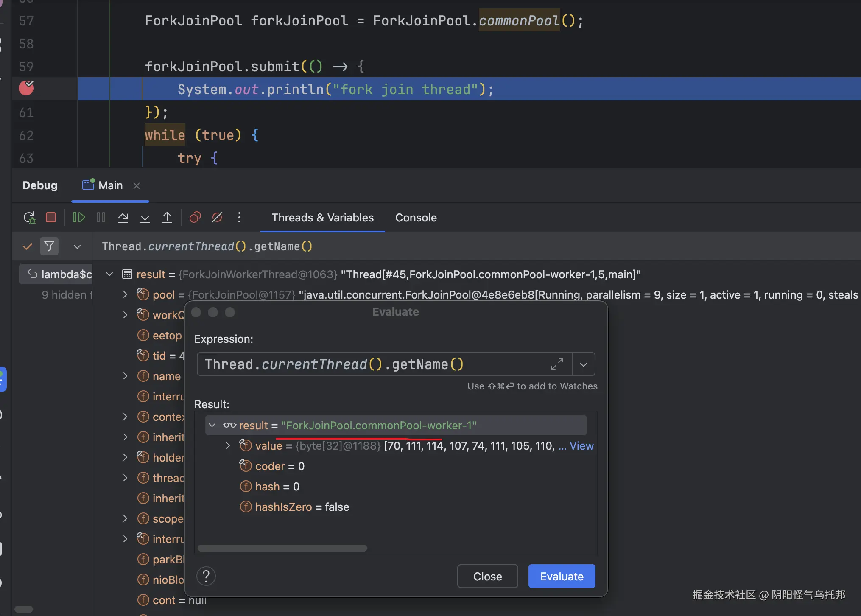Click the Resume Program icon
The height and width of the screenshot is (616, 861).
[x=79, y=218]
